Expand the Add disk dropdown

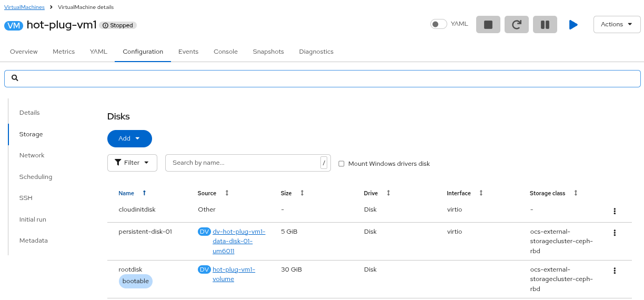click(x=129, y=138)
